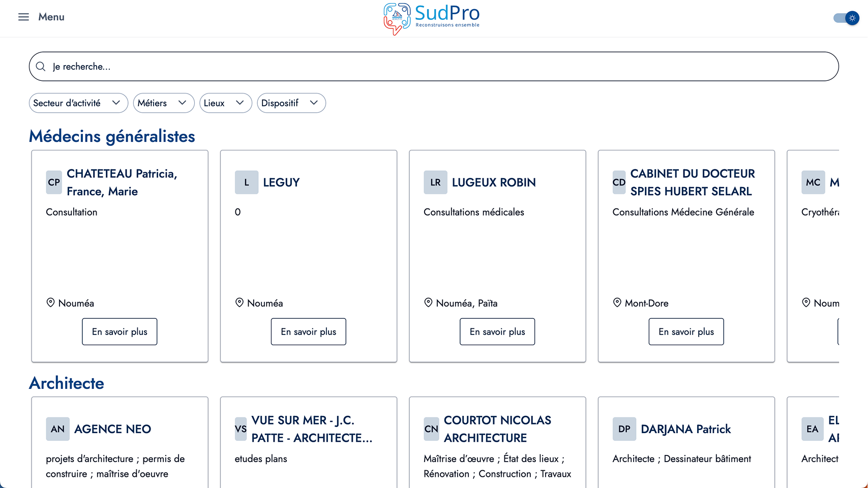Viewport: 868px width, 488px height.
Task: Open 'En savoir plus' for CHATETEAU Patricia
Action: click(119, 332)
